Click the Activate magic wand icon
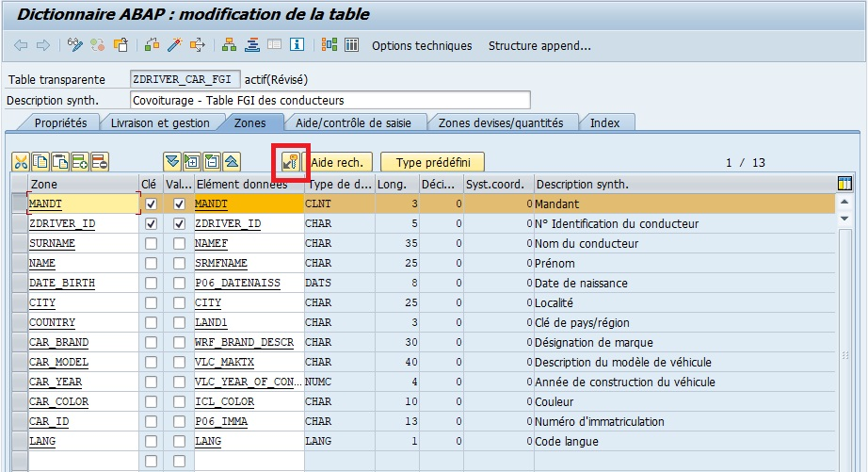This screenshot has width=868, height=472. [174, 45]
